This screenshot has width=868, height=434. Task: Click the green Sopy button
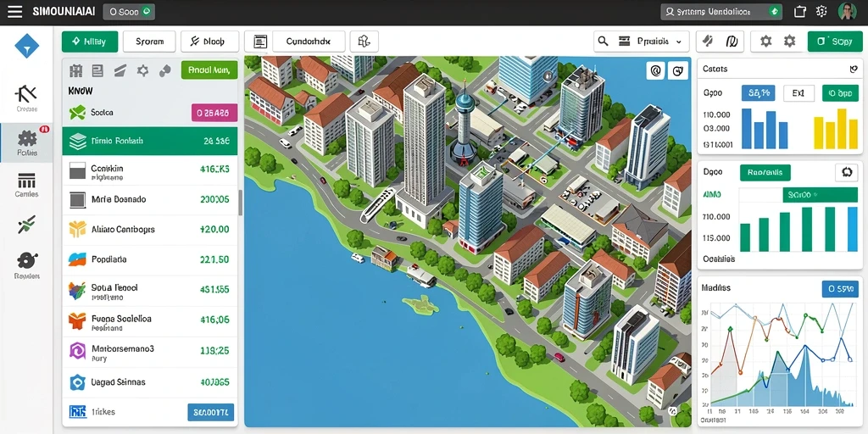(835, 41)
